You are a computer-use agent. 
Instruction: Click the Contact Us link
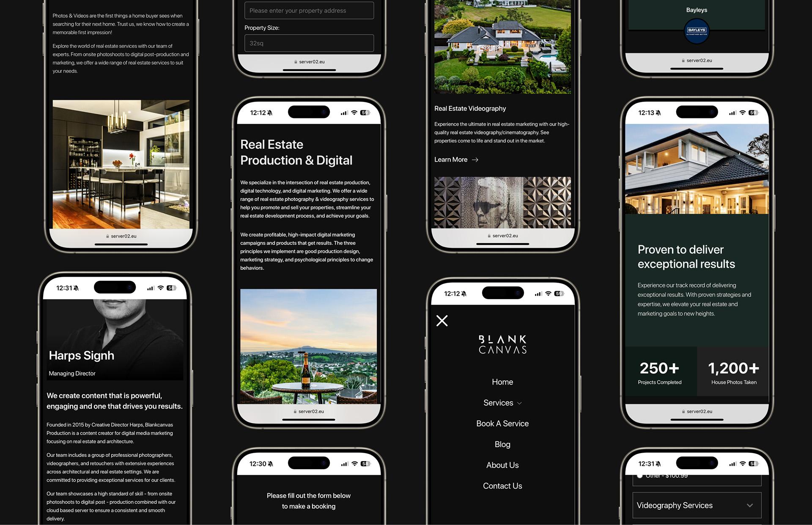coord(502,485)
